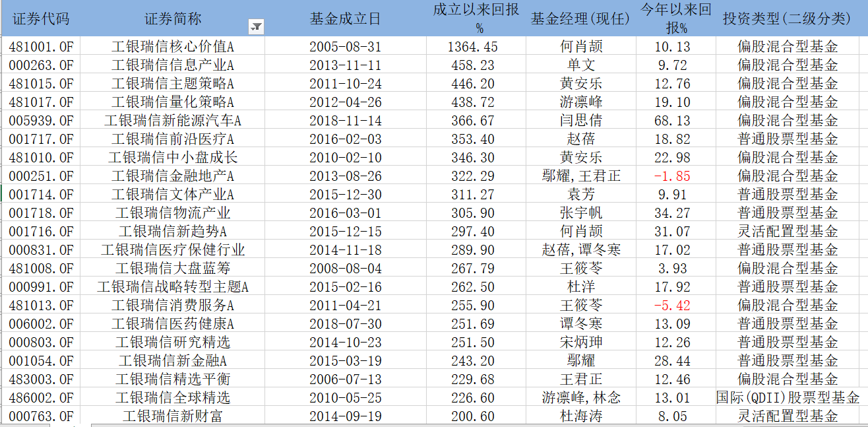This screenshot has width=868, height=427.
Task: Click year-to-date return 68.13
Action: pos(672,120)
